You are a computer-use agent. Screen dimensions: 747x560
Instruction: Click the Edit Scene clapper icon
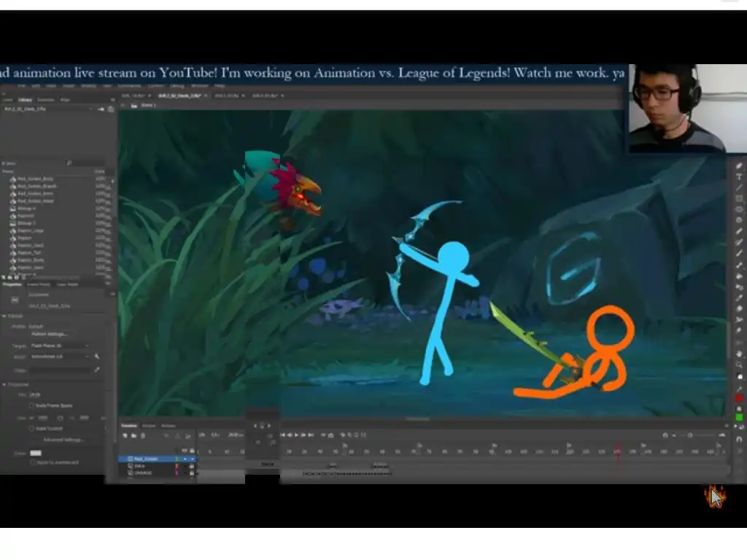click(134, 105)
